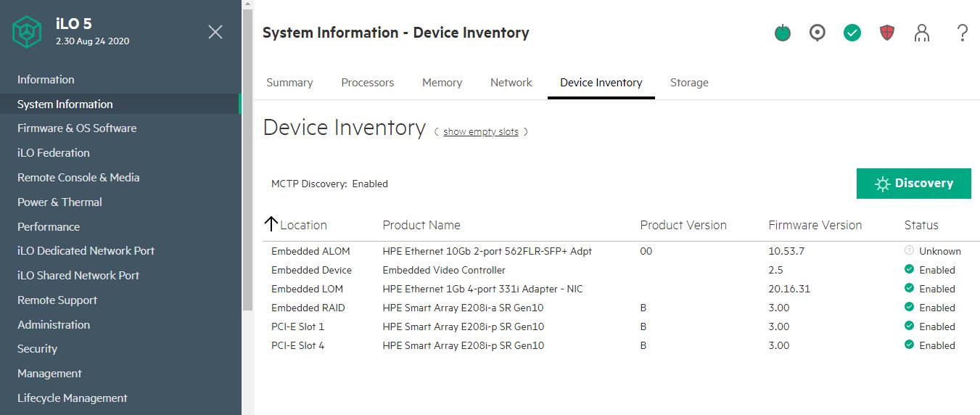
Task: Open the Management section
Action: pos(49,373)
